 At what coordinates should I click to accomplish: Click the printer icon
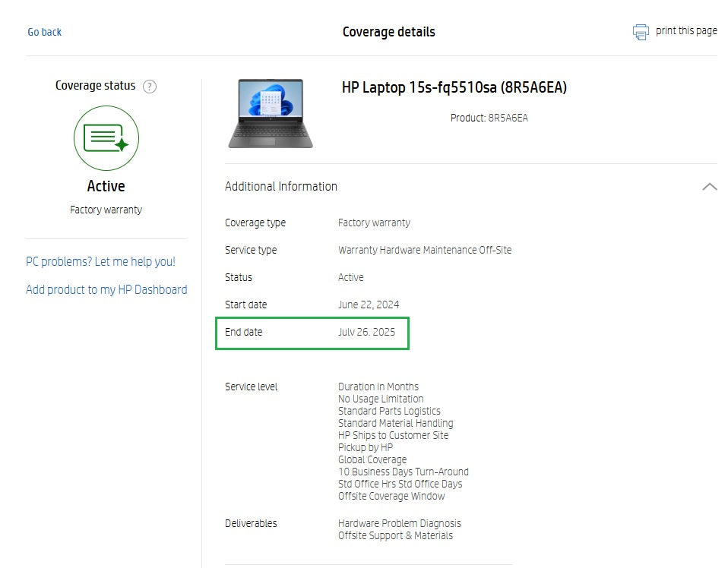tap(641, 32)
